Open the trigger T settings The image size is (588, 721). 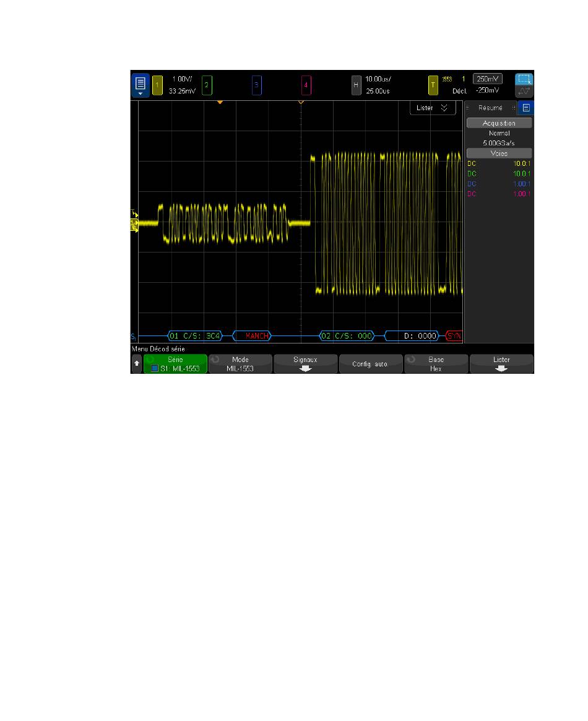(433, 85)
